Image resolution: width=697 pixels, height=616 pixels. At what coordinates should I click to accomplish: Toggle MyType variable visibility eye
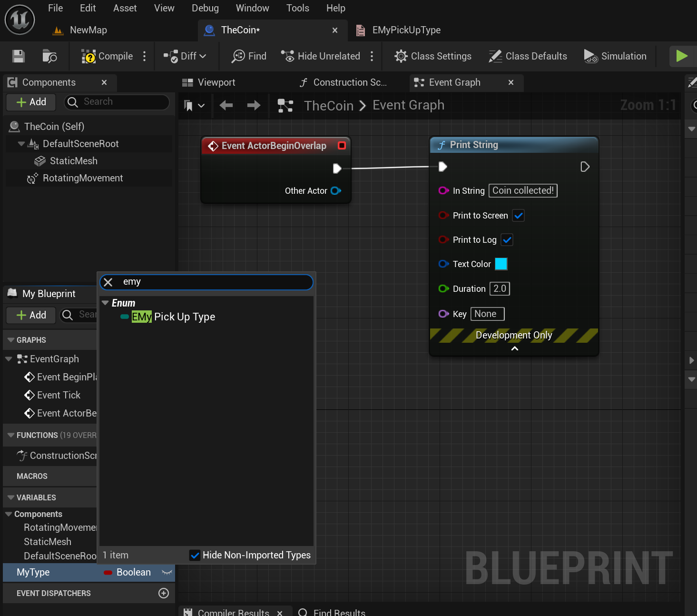click(167, 572)
